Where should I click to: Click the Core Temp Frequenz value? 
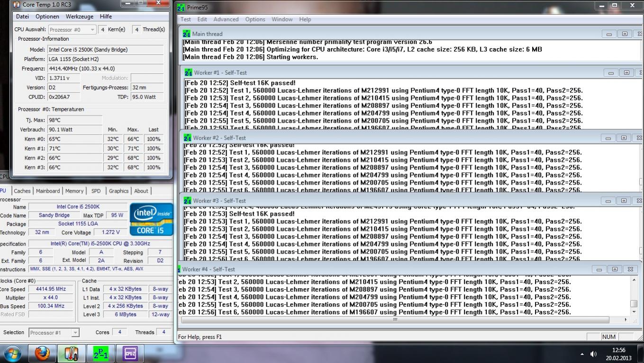(105, 69)
